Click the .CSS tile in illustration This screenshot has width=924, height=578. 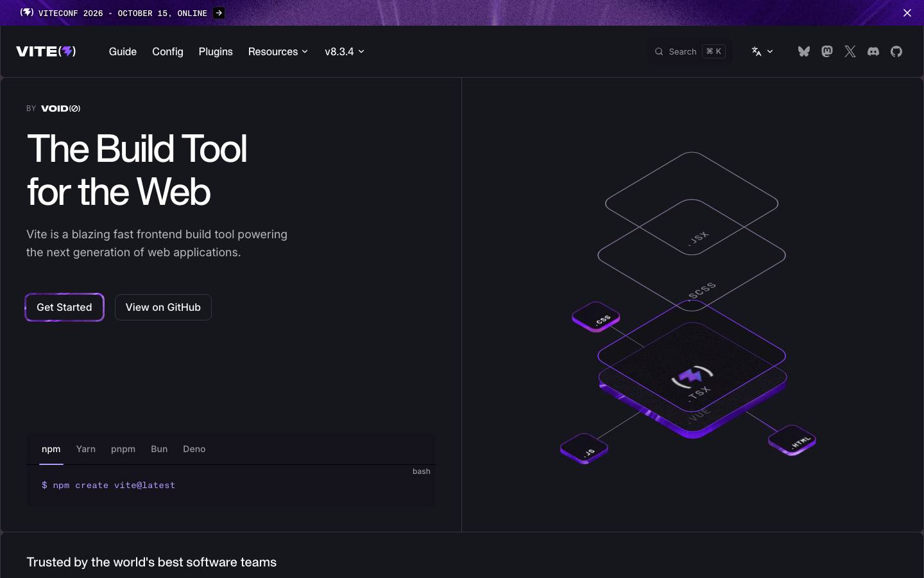(596, 317)
